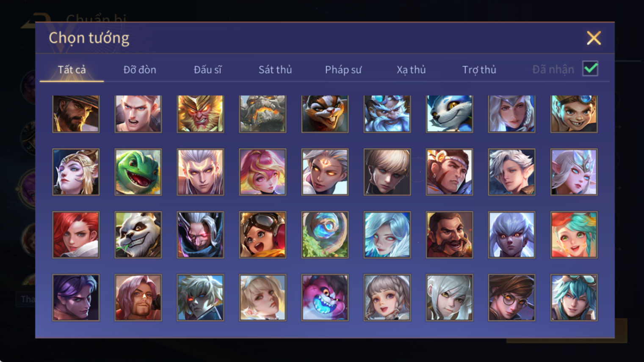The height and width of the screenshot is (362, 644).
Task: Select the panda hero portrait
Action: (138, 235)
